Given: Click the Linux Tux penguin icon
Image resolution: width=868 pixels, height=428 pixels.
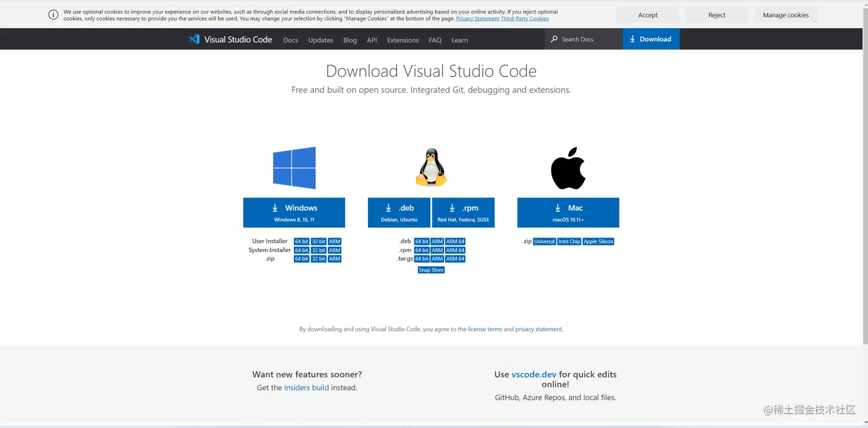Looking at the screenshot, I should pyautogui.click(x=431, y=168).
